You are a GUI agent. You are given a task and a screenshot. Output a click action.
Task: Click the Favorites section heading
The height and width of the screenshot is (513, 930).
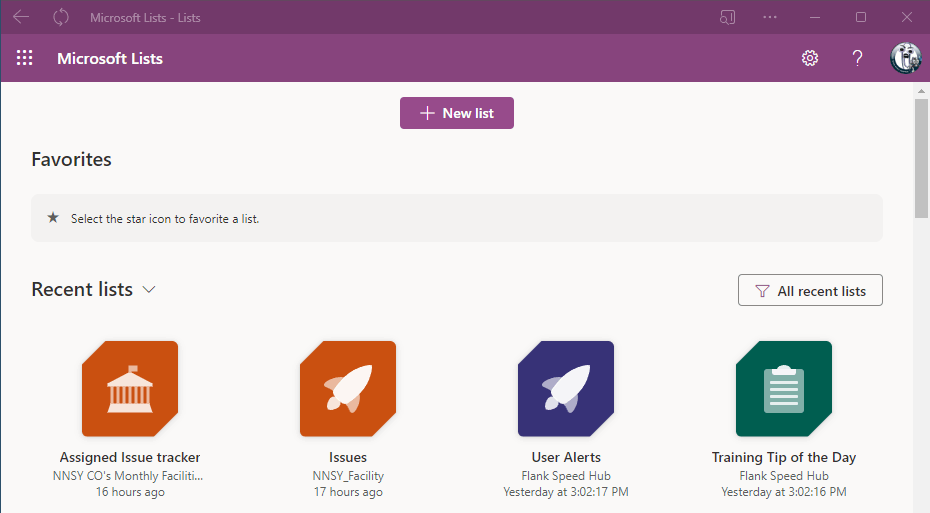click(71, 159)
